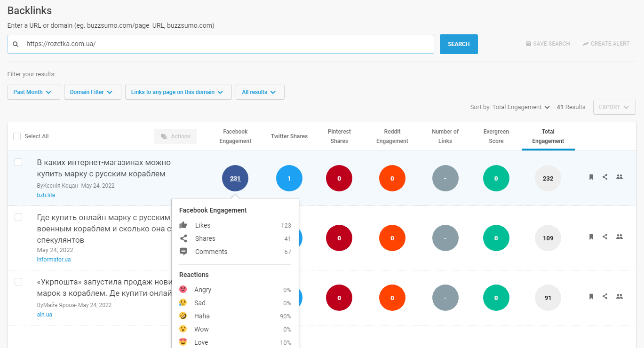The height and width of the screenshot is (348, 644).
Task: Select the ain.ua article checkbox
Action: pos(18,282)
